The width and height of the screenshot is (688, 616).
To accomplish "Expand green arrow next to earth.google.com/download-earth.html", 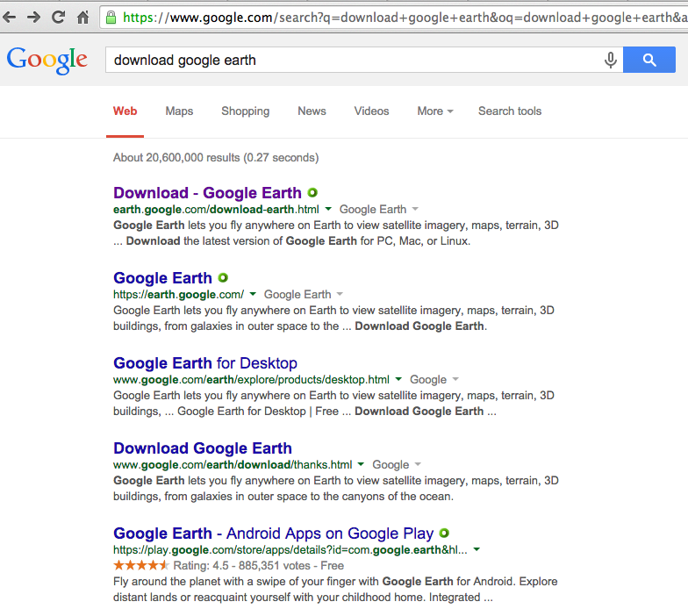I will pyautogui.click(x=328, y=209).
